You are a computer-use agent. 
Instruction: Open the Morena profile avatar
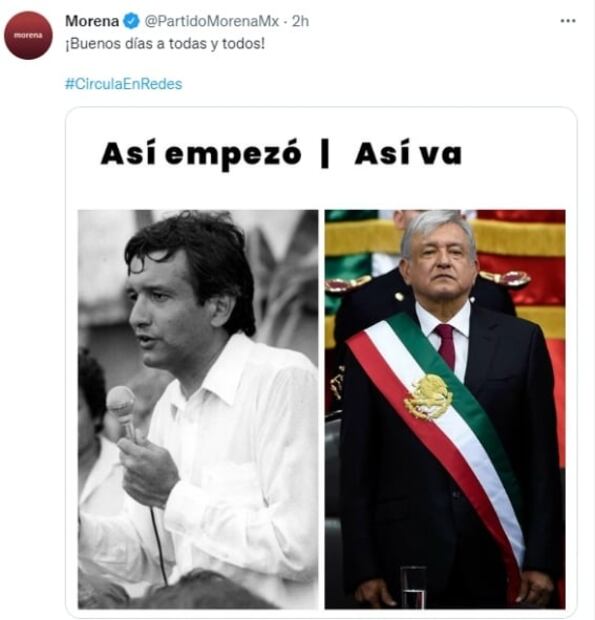[x=28, y=35]
